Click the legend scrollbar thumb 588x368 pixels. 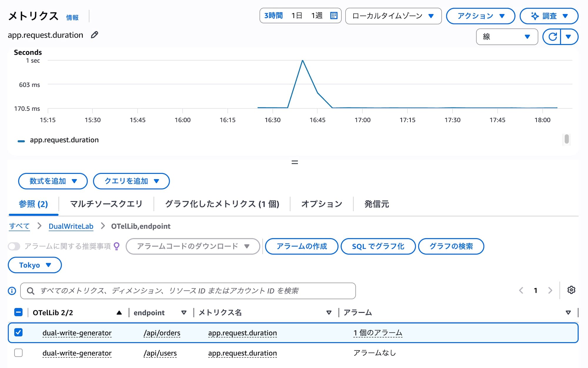[x=567, y=139]
